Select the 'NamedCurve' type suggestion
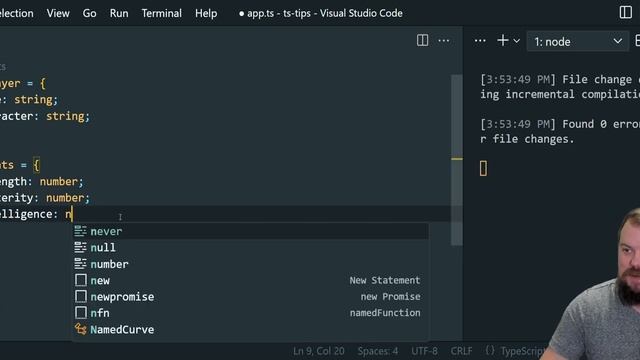This screenshot has width=640, height=360. pos(251,329)
